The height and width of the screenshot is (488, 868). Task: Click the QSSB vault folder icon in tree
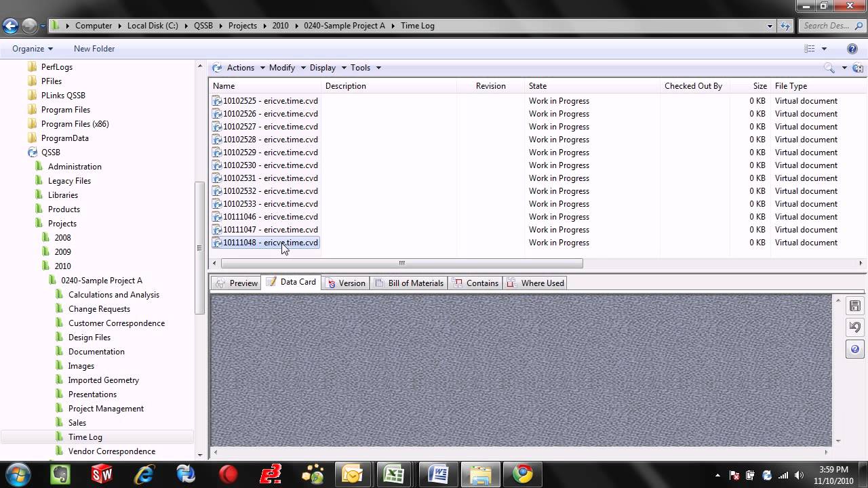click(32, 152)
